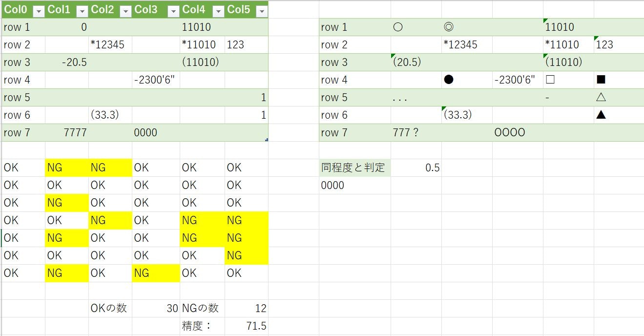Select the cell with the black square ■

pos(619,80)
